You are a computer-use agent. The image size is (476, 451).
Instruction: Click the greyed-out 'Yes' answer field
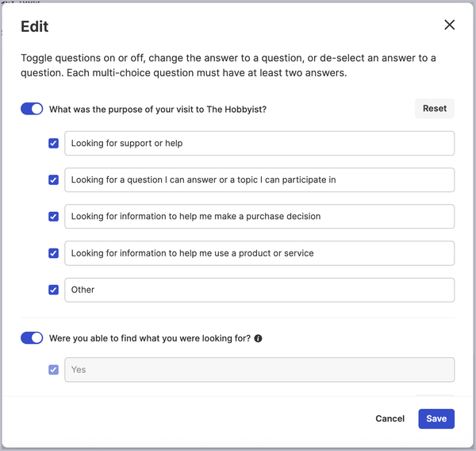point(259,369)
